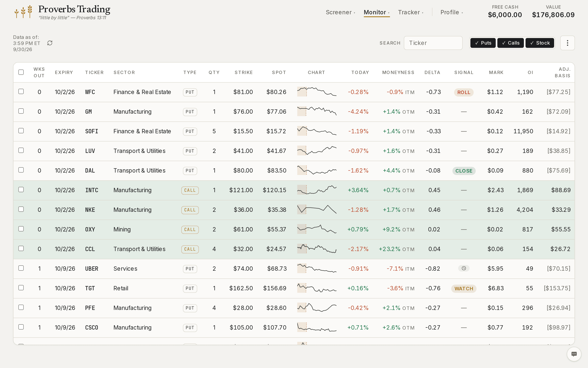The width and height of the screenshot is (588, 368).
Task: Click the PUT type badge on PFE row
Action: point(190,308)
